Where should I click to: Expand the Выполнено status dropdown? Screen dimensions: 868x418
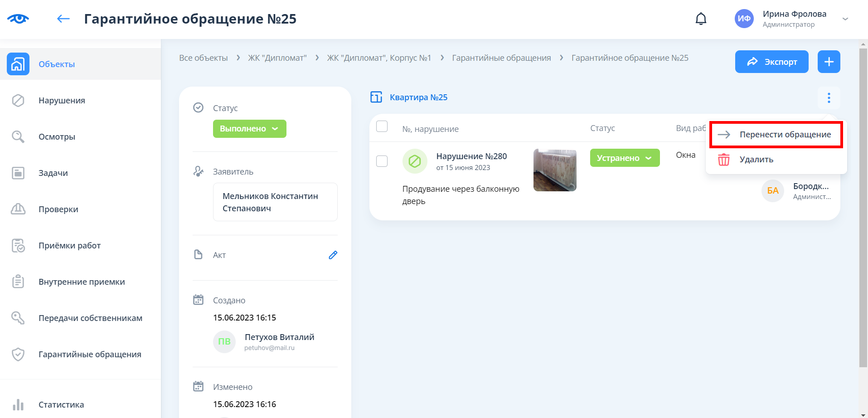point(249,129)
